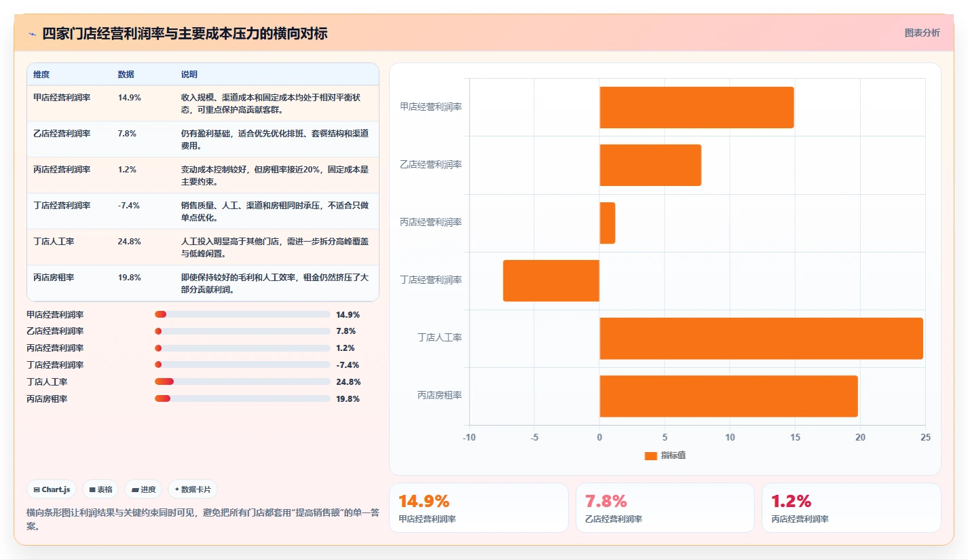Image resolution: width=968 pixels, height=560 pixels.
Task: Click the 图表分析 label in header
Action: [x=922, y=33]
